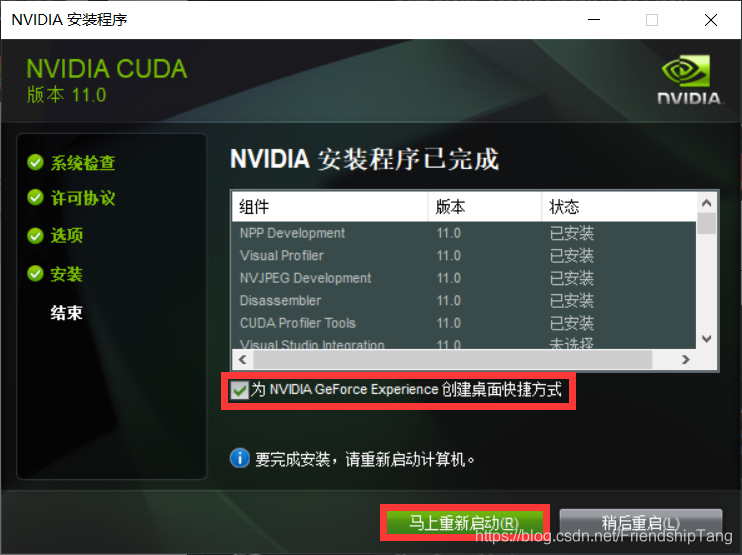The image size is (742, 555).
Task: Select the 系统检查 step in sidebar
Action: coord(83,163)
